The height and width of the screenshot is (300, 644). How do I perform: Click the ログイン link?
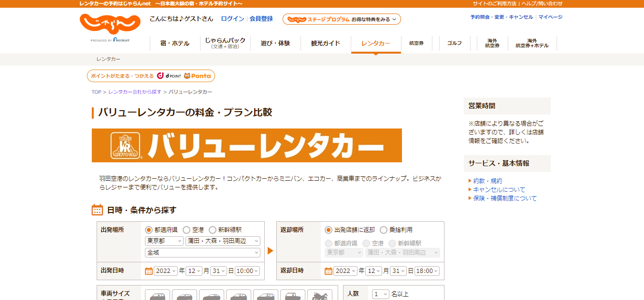[232, 19]
